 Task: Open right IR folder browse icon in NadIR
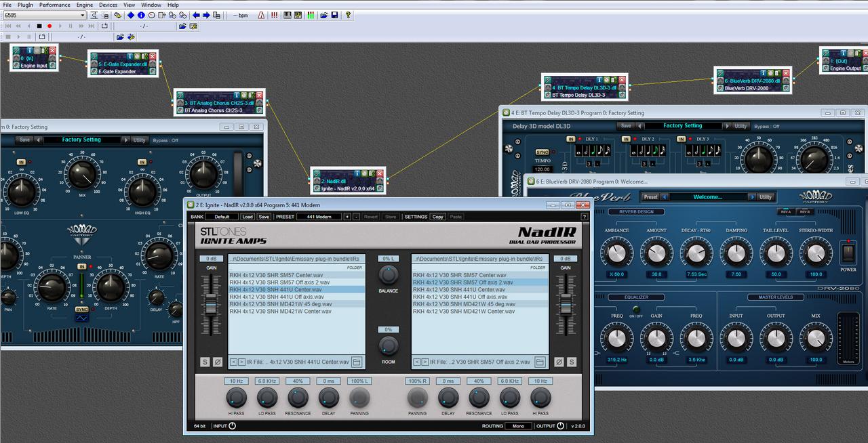pyautogui.click(x=540, y=362)
